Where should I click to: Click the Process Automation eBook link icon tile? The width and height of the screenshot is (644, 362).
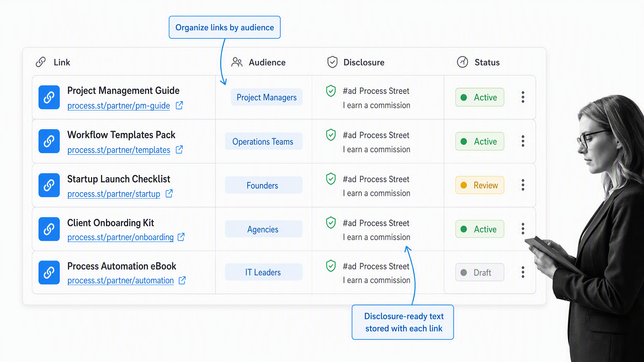click(x=49, y=272)
